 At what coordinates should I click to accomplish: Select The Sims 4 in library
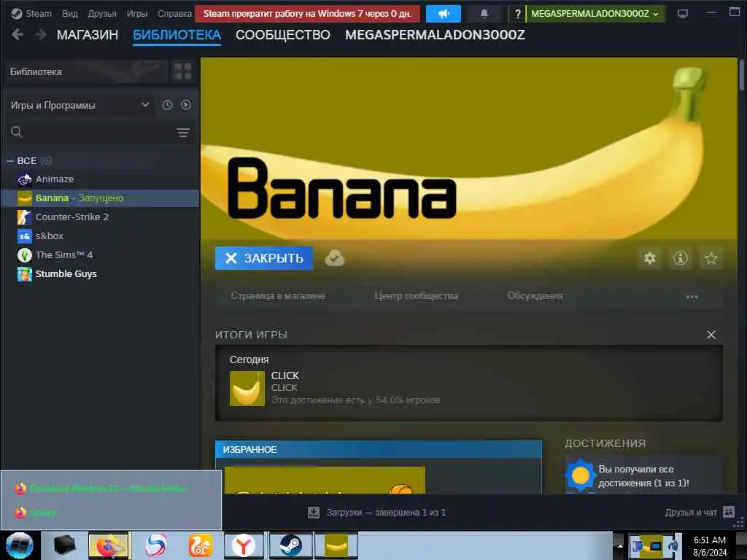coord(101,254)
